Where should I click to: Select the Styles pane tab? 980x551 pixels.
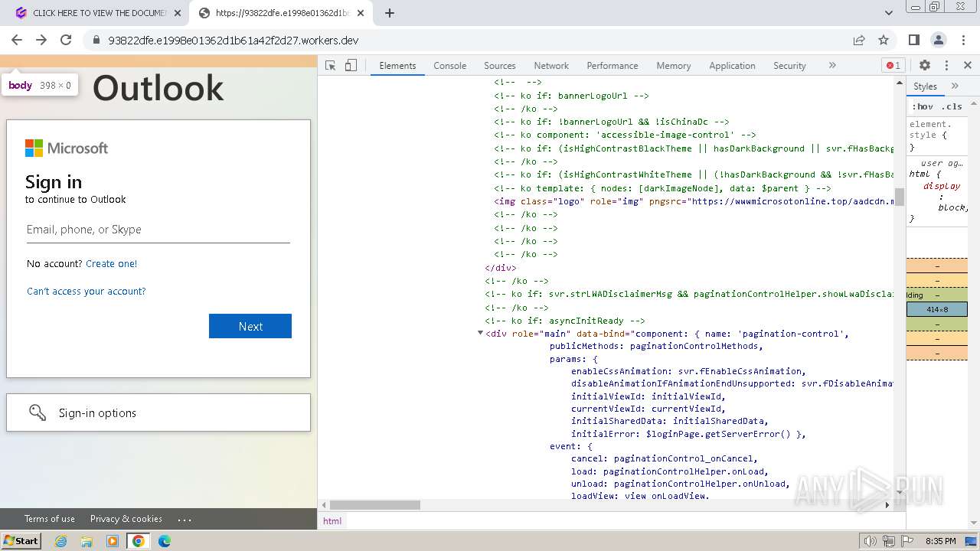pyautogui.click(x=926, y=86)
